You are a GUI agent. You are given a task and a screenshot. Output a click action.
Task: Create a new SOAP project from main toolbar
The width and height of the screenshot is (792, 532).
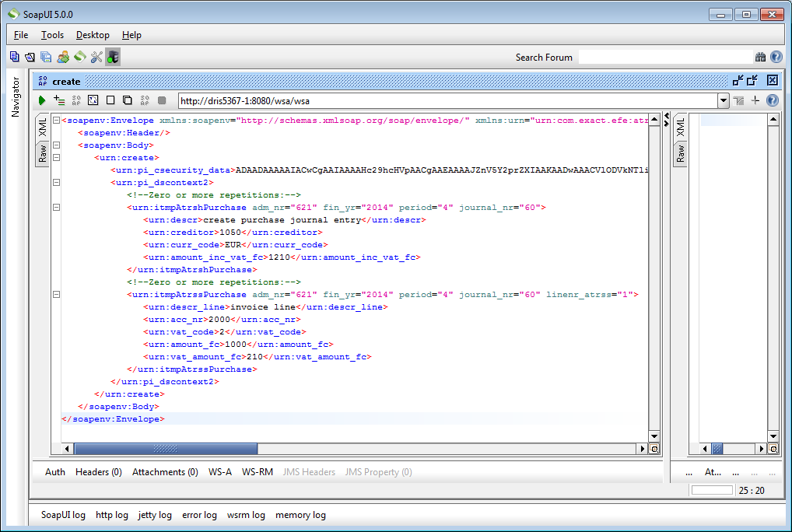click(x=14, y=57)
